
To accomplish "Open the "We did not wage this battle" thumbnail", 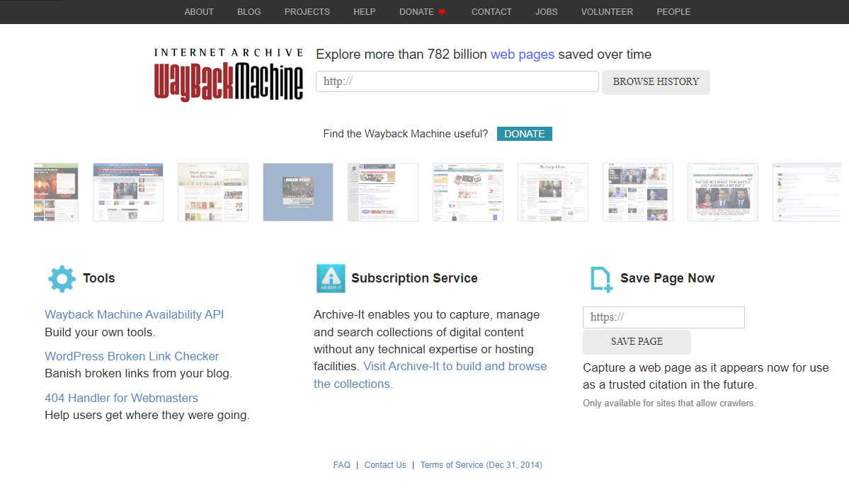I will [x=723, y=192].
